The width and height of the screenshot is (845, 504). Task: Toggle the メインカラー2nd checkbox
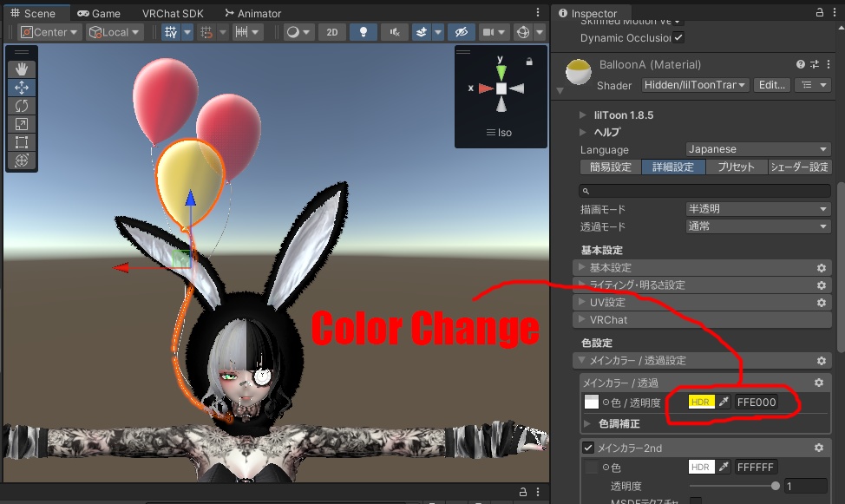(588, 448)
